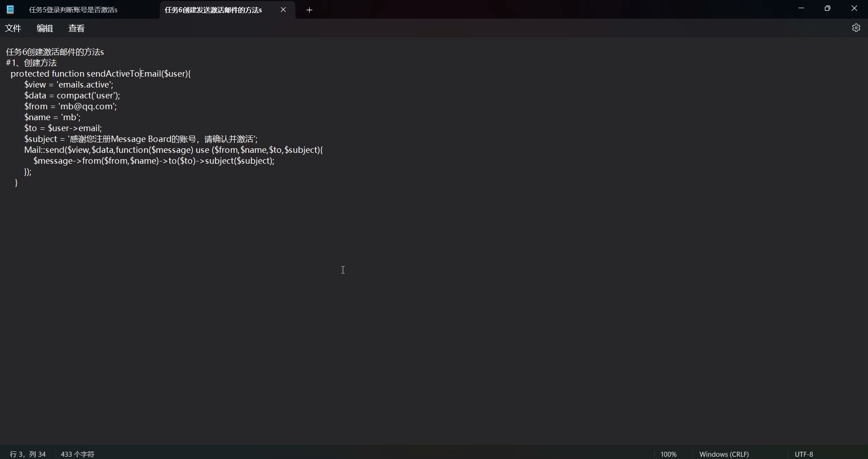The height and width of the screenshot is (459, 868).
Task: Open the 查看 menu
Action: pyautogui.click(x=76, y=28)
